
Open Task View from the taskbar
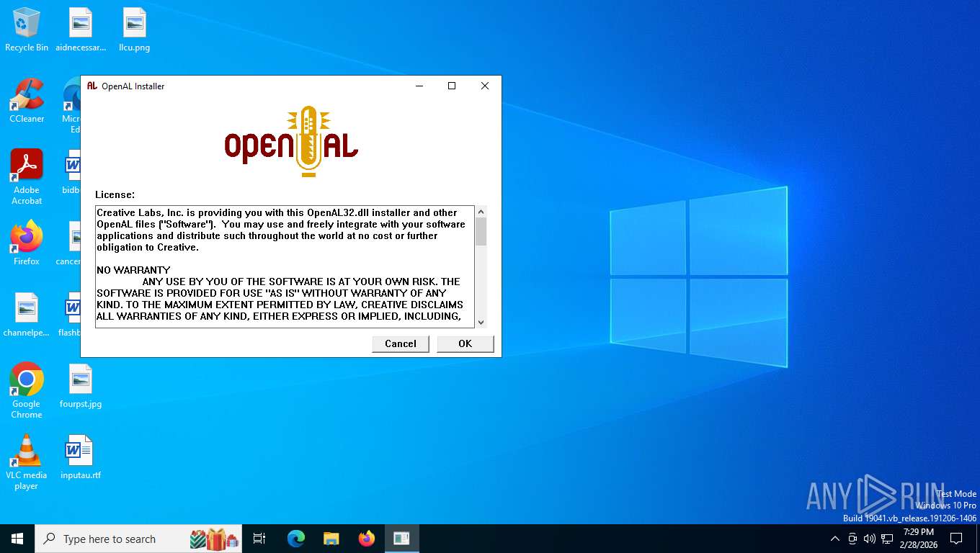point(259,539)
